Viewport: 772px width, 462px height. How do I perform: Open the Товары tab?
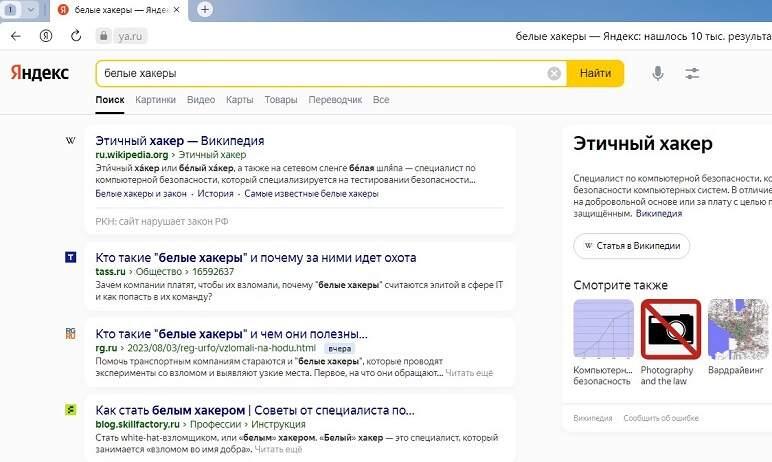pos(281,99)
